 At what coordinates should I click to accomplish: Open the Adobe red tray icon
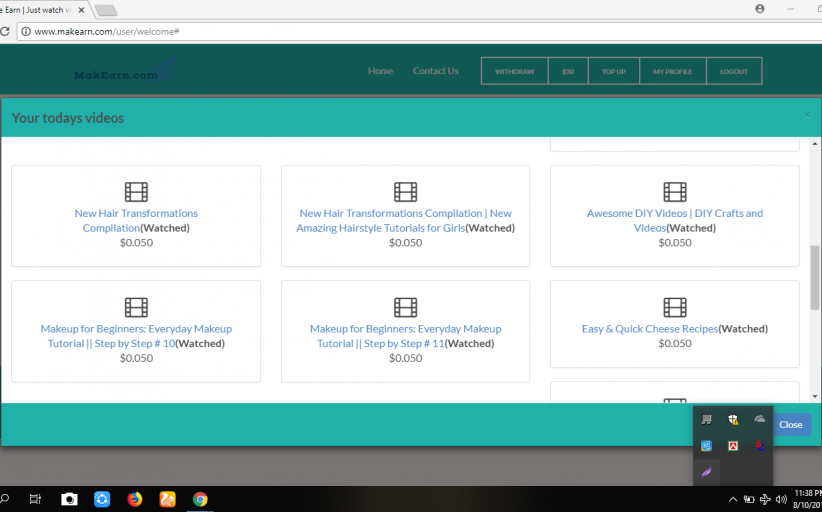[733, 446]
